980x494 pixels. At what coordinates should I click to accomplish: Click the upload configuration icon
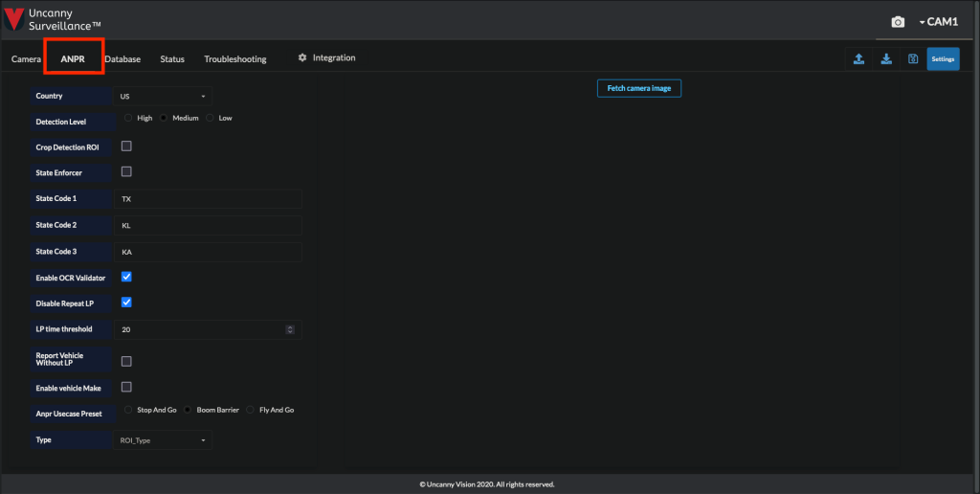point(858,59)
